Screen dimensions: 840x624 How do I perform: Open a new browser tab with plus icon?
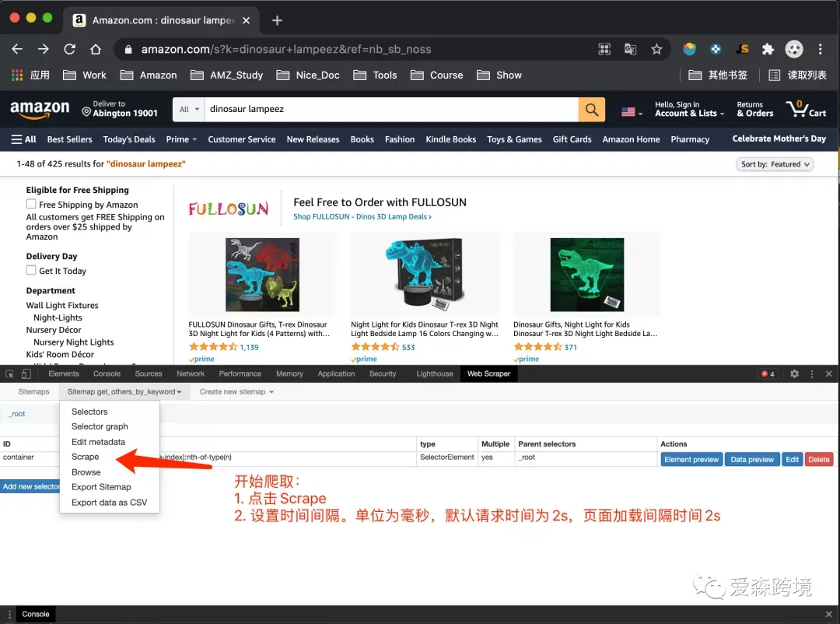click(277, 20)
